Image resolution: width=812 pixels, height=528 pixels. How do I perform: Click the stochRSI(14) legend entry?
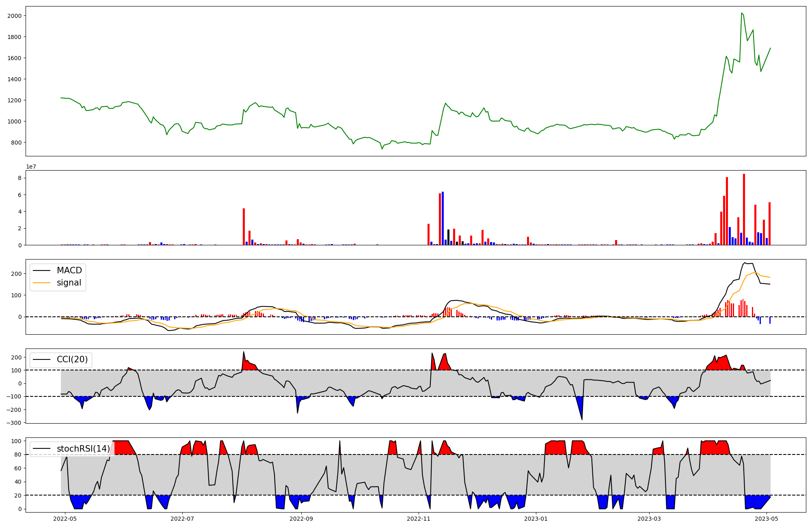pyautogui.click(x=83, y=448)
